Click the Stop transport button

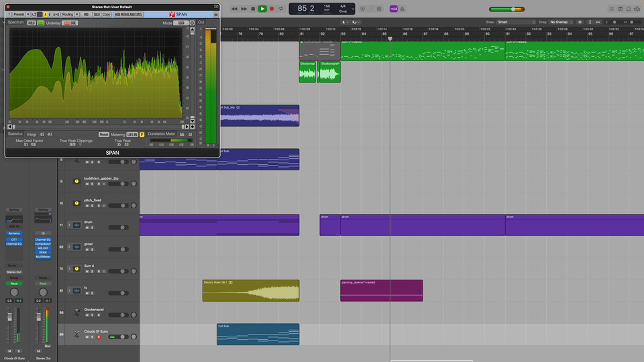(x=253, y=9)
